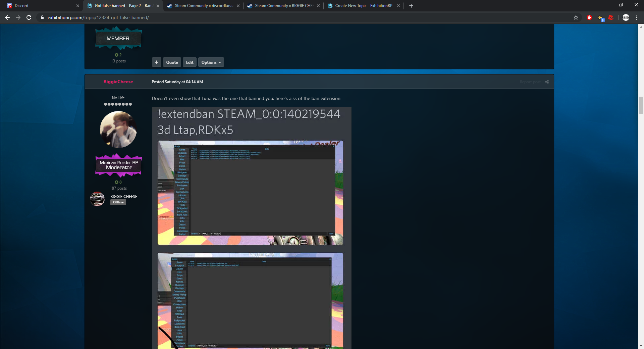This screenshot has height=349, width=644.
Task: Click the 'No Life' rank title
Action: [x=118, y=98]
